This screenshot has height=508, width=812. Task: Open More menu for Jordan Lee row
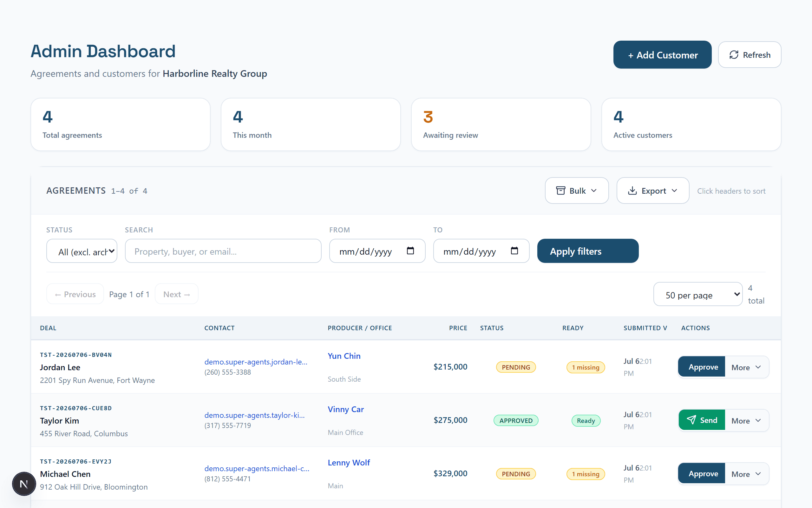[x=746, y=367]
